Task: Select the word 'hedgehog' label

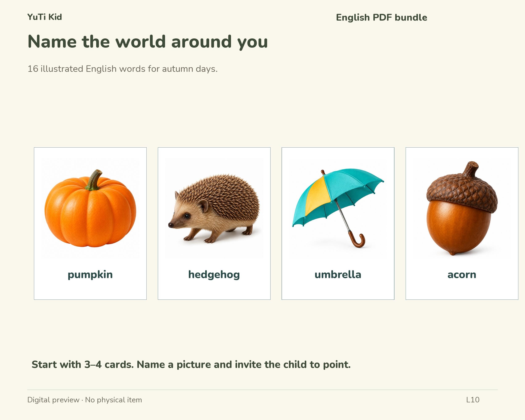Action: [x=214, y=275]
